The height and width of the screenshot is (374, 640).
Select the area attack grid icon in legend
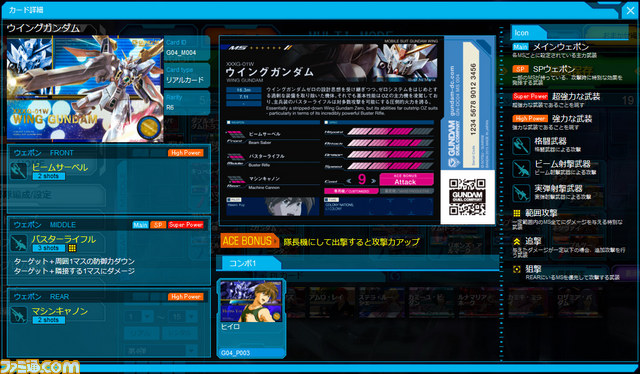tap(516, 213)
